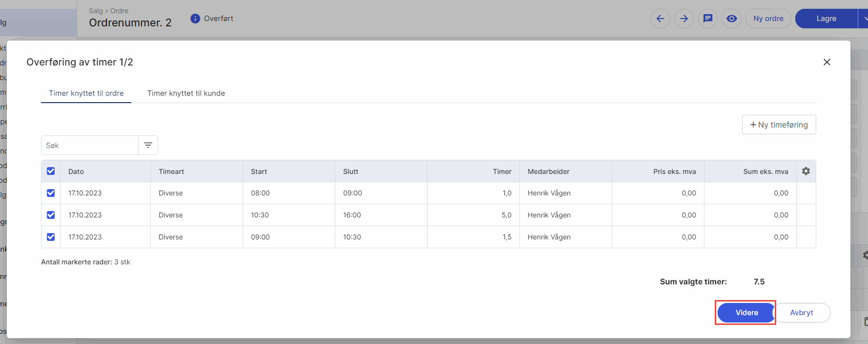Uncheck the 10:30 to 16:00 row
The width and height of the screenshot is (868, 344).
[x=51, y=215]
